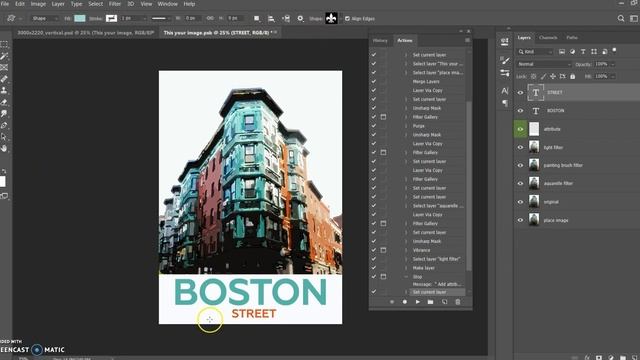The image size is (640, 360).
Task: Click the Stroke color swatch
Action: [111, 18]
